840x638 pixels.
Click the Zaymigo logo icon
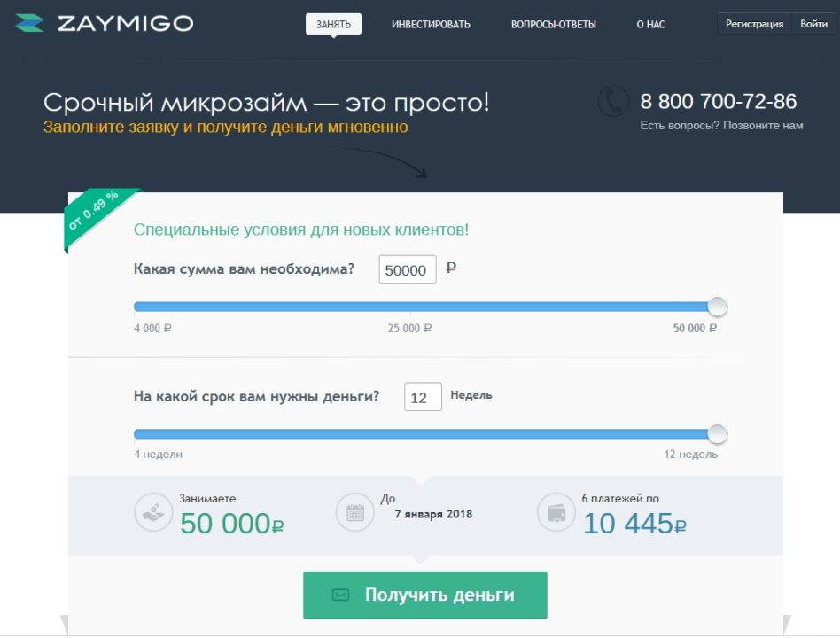pos(30,24)
